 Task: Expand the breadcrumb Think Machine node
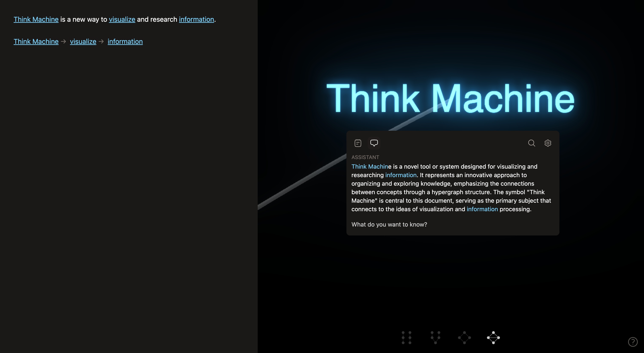click(36, 41)
